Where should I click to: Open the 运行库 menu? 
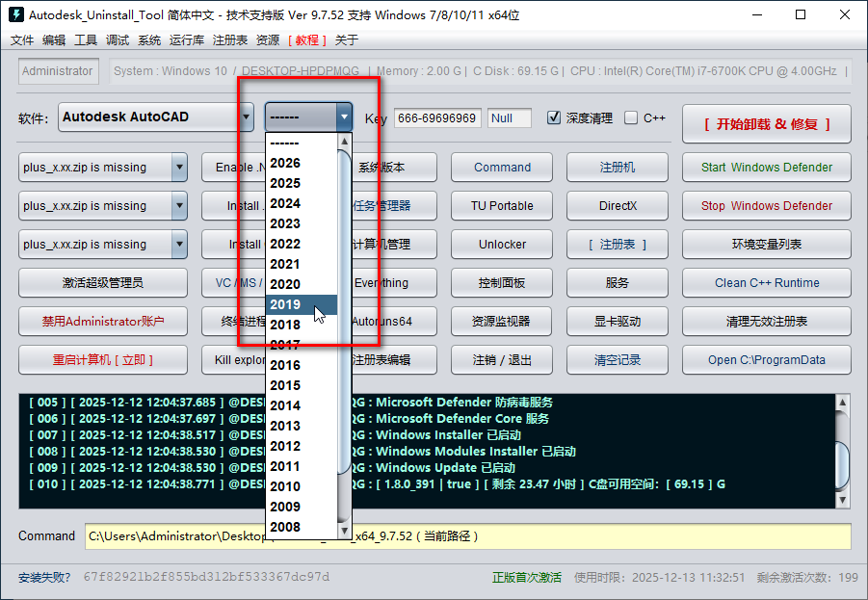[x=187, y=39]
